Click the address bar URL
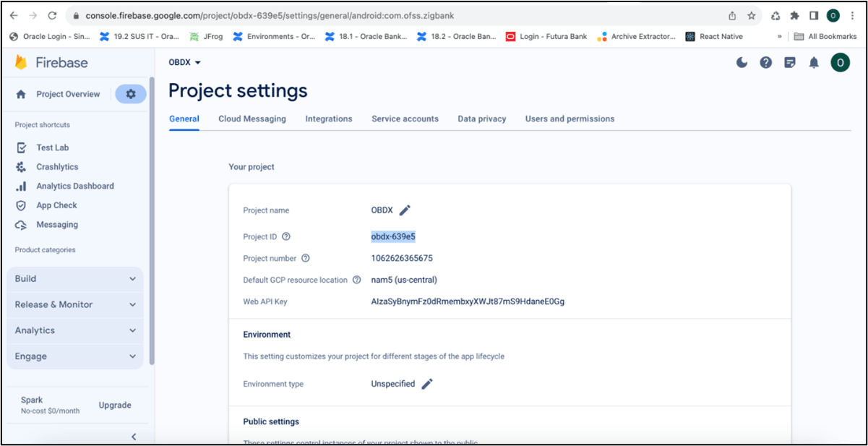This screenshot has height=446, width=868. tap(270, 15)
